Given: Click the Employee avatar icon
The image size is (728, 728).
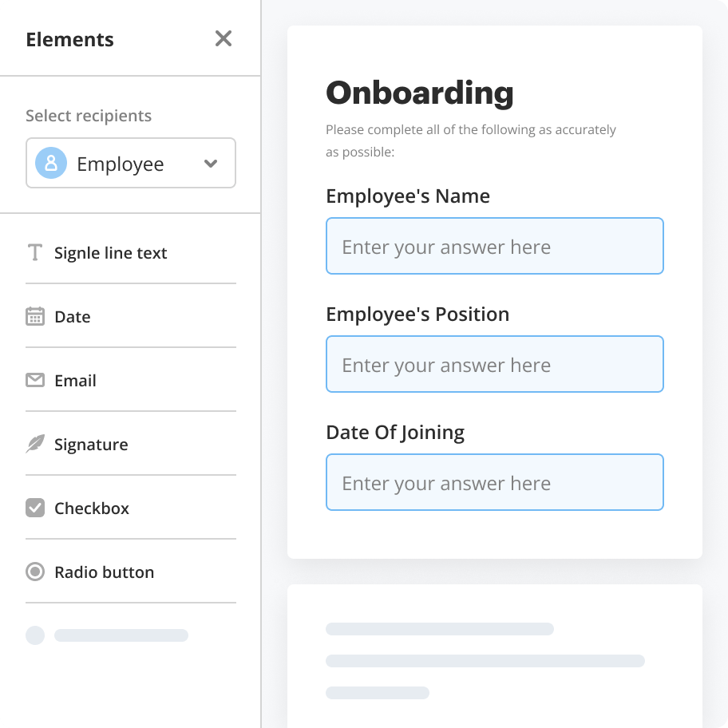Looking at the screenshot, I should (x=51, y=163).
